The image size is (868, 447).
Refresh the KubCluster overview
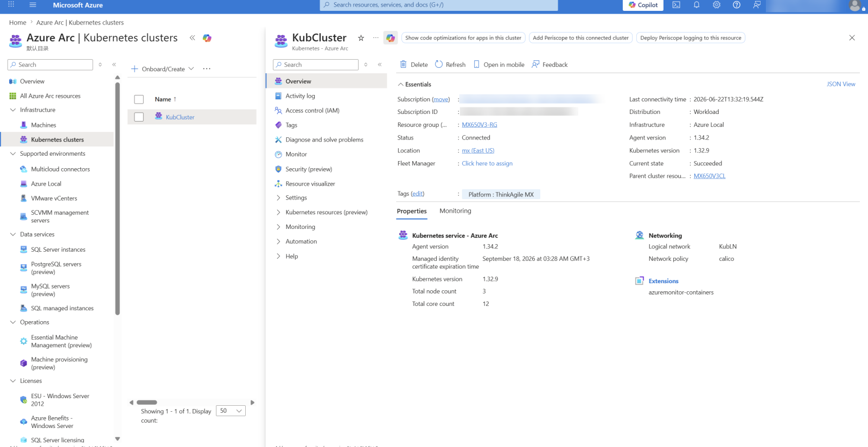tap(450, 65)
